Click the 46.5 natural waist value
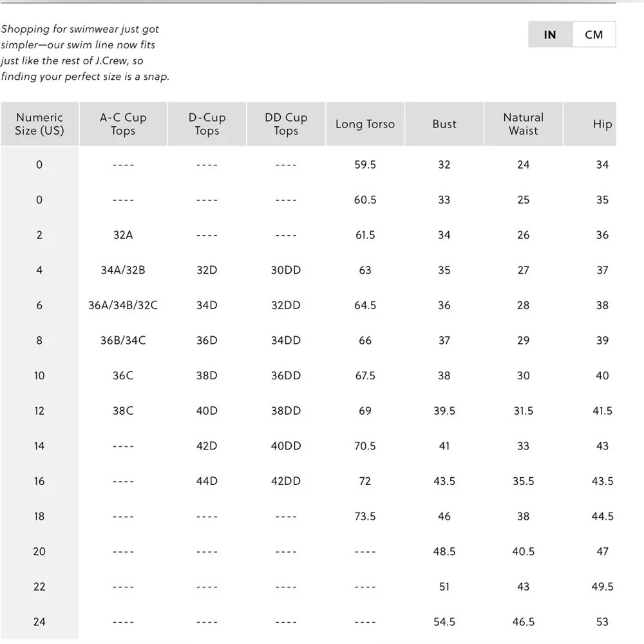 tap(523, 622)
